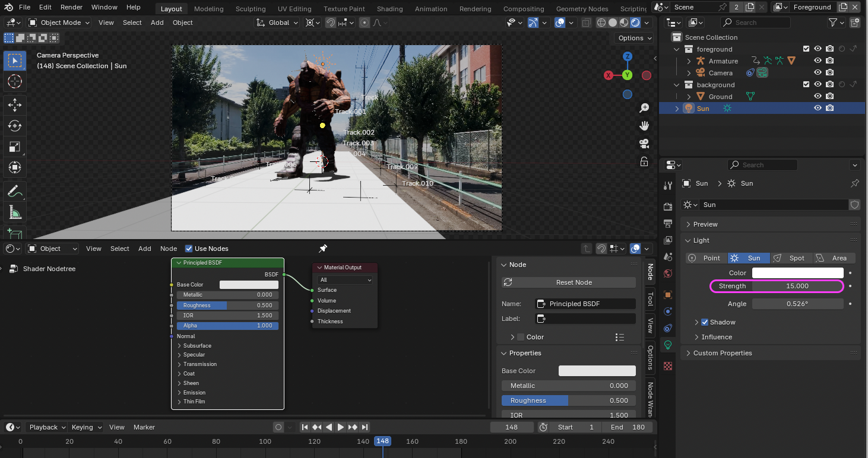This screenshot has width=868, height=458.
Task: Select the Move tool
Action: pos(15,105)
